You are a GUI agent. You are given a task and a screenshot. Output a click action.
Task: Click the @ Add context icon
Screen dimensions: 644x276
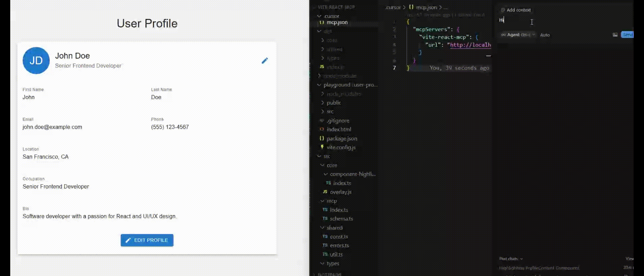click(503, 10)
